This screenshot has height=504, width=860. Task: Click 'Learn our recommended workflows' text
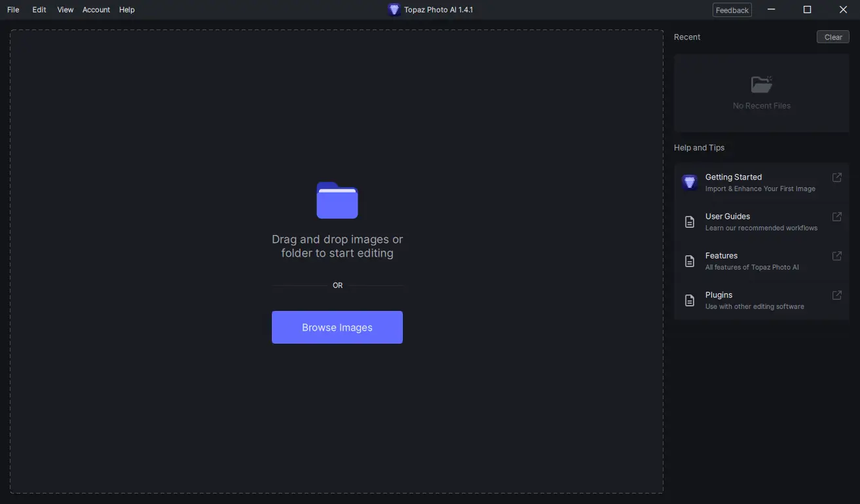click(761, 228)
